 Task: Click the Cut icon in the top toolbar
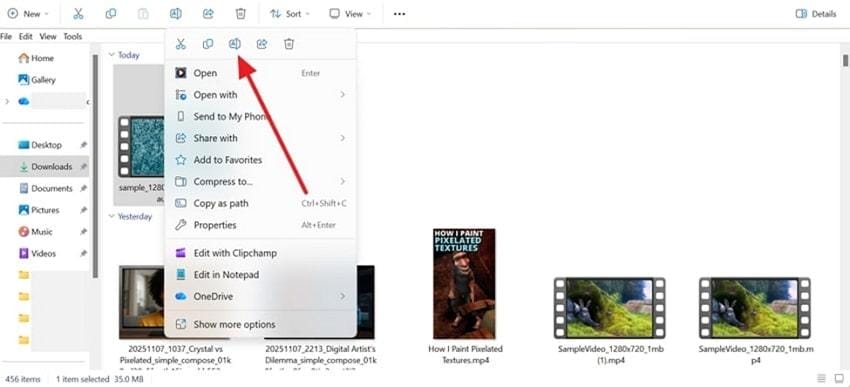click(x=78, y=14)
